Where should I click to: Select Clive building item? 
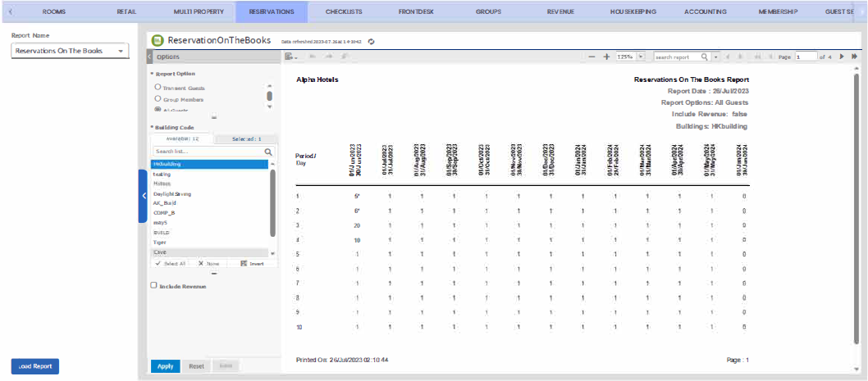pos(210,252)
